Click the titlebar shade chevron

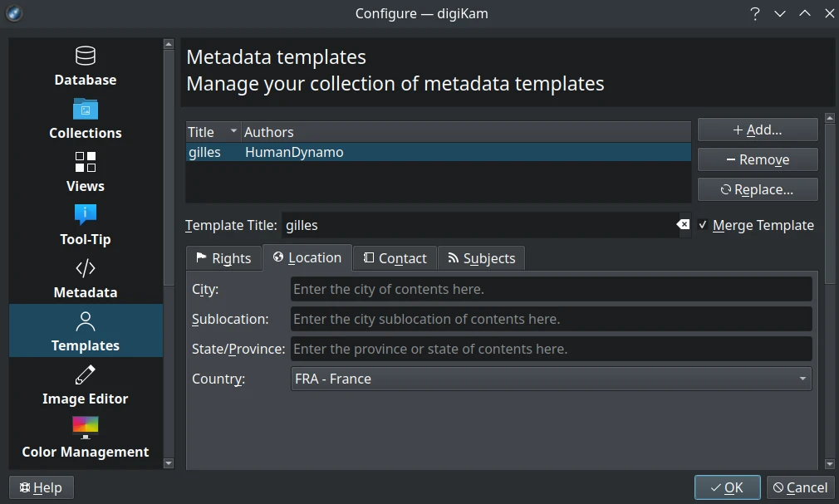[x=779, y=13]
